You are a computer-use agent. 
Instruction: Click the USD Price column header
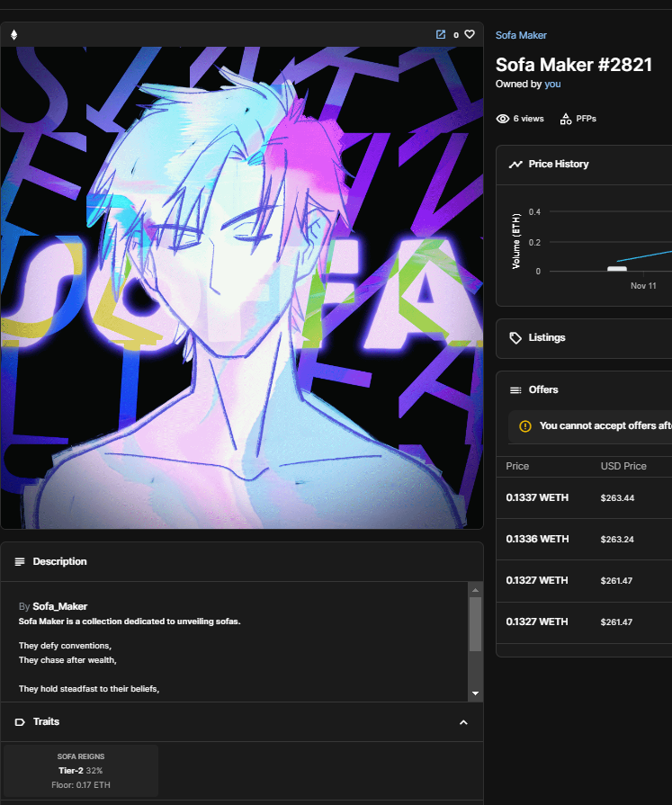(x=623, y=466)
